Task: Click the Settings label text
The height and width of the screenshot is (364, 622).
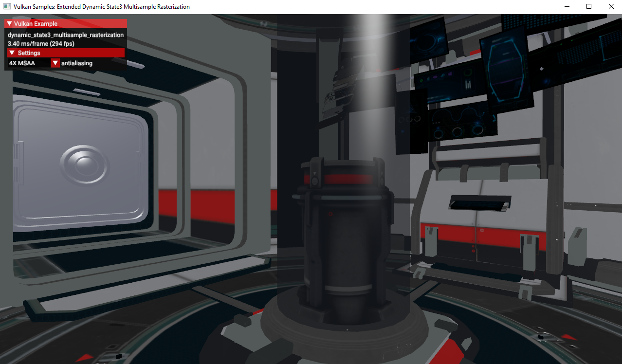Action: tap(29, 53)
